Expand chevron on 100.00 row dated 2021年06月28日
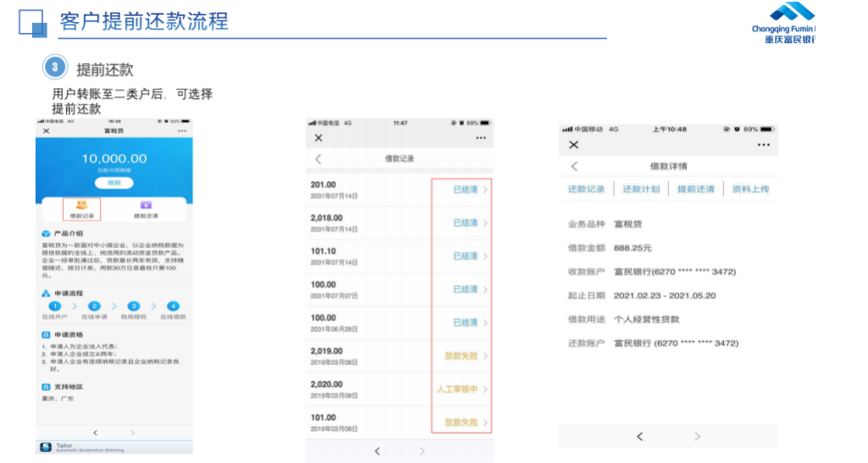 click(485, 322)
